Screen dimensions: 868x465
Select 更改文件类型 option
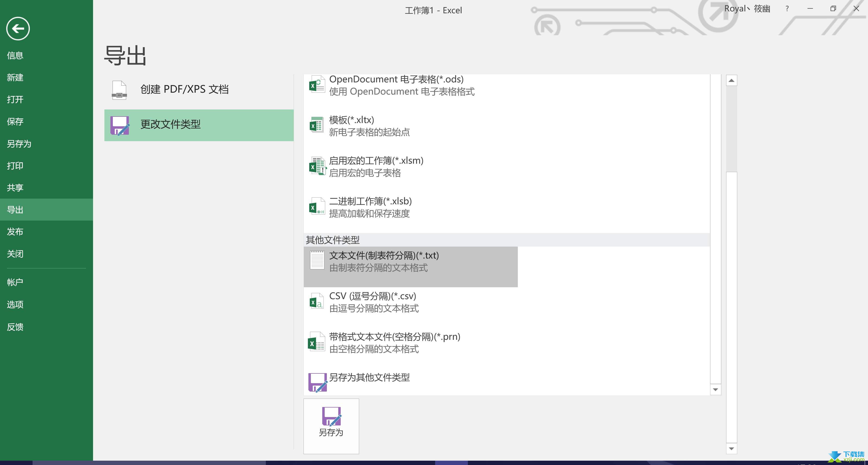pos(199,125)
